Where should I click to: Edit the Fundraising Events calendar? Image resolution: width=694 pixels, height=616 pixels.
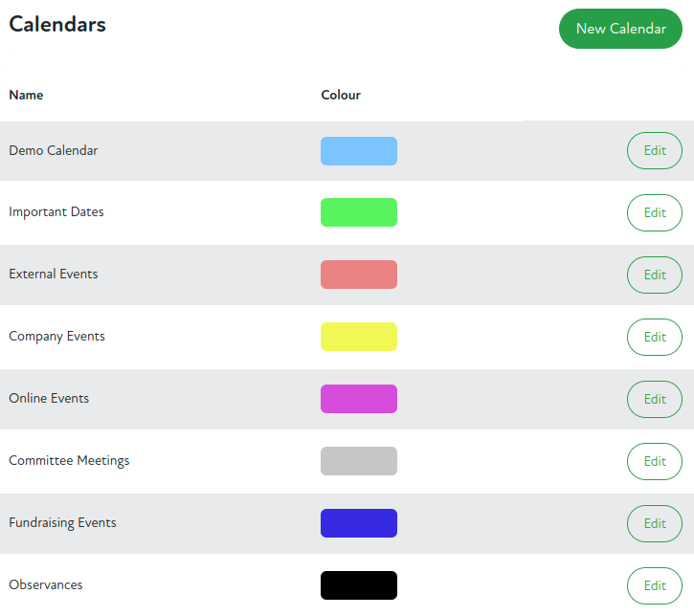point(654,523)
